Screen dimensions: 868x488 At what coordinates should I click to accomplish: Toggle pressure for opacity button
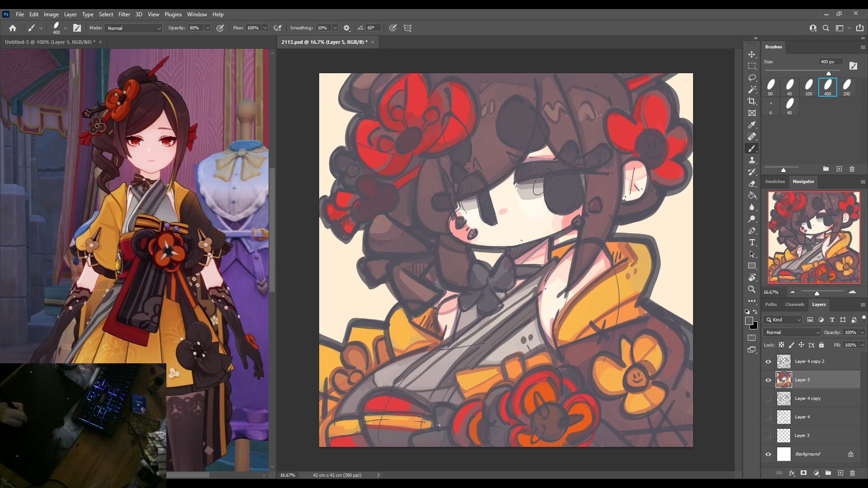[x=220, y=28]
